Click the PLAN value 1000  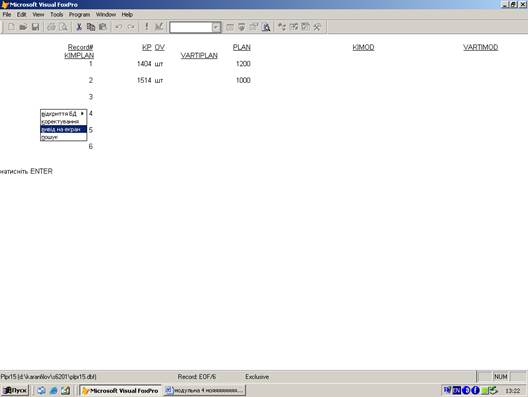pos(243,80)
